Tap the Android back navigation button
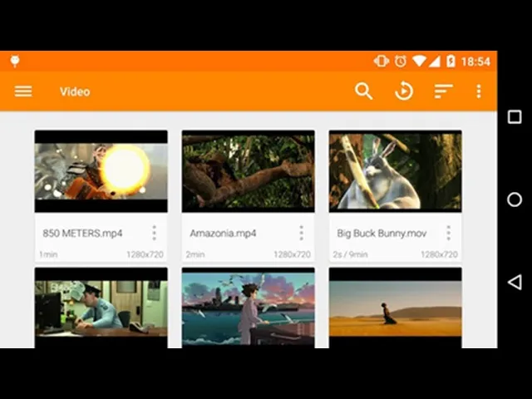The height and width of the screenshot is (399, 532). [x=515, y=282]
